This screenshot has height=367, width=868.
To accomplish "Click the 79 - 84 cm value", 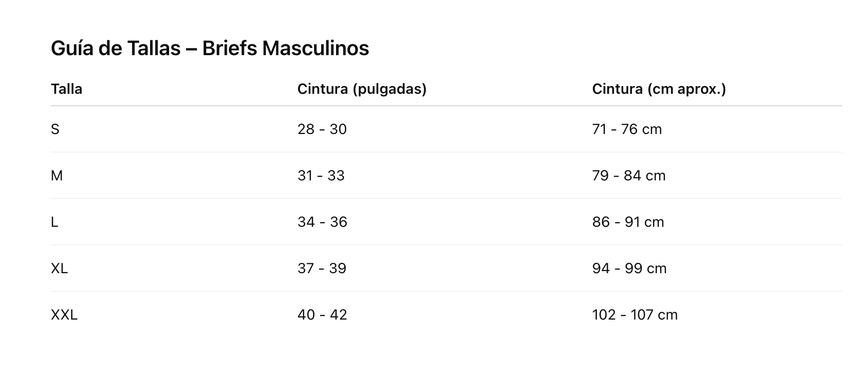I will click(629, 176).
